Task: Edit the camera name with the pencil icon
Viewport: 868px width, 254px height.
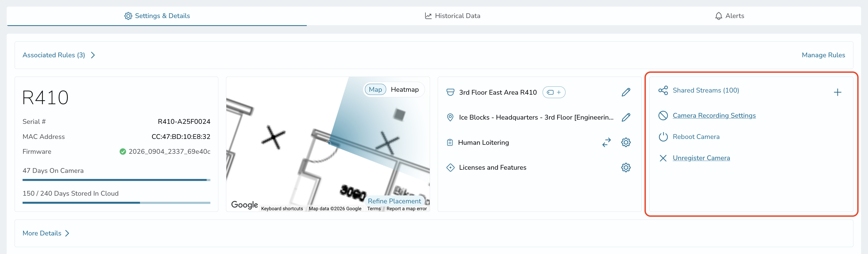Action: 626,92
